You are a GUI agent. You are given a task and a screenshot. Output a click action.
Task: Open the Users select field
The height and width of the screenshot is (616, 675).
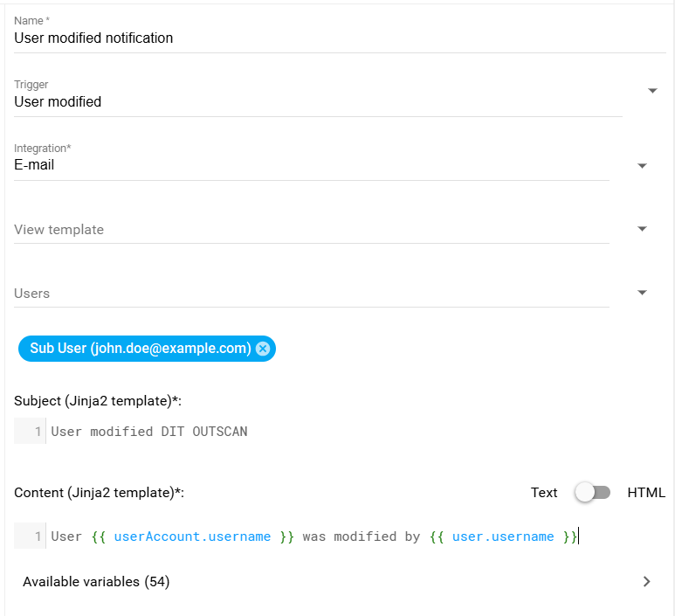[x=310, y=294]
